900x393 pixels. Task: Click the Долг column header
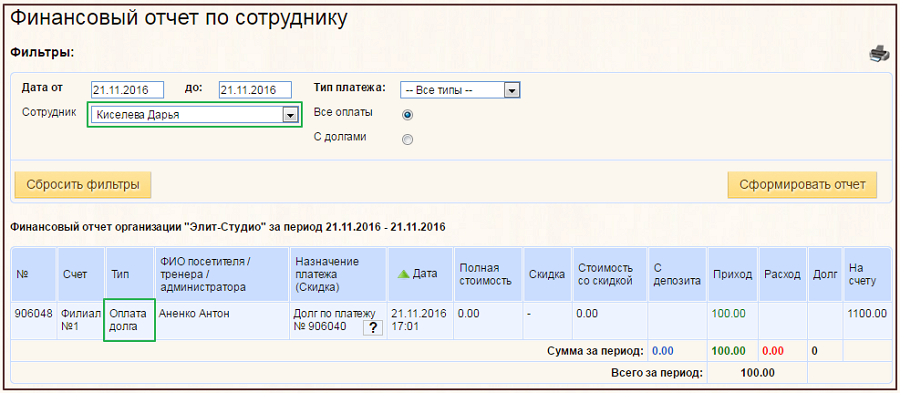[825, 274]
